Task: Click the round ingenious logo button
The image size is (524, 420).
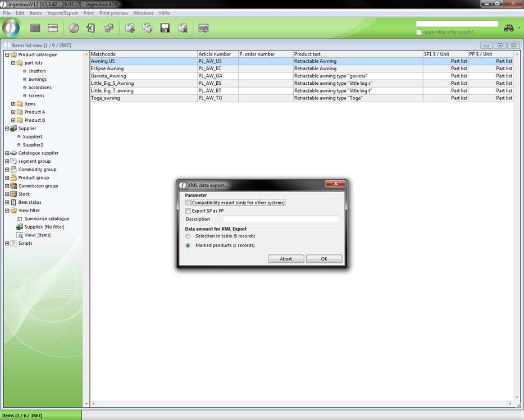Action: [11, 28]
